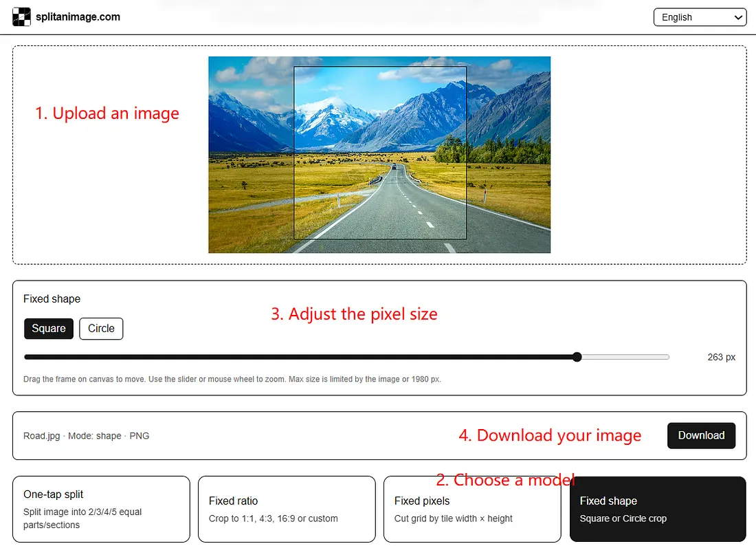Click the uploaded road image canvas
Image resolution: width=756 pixels, height=546 pixels.
(x=379, y=155)
